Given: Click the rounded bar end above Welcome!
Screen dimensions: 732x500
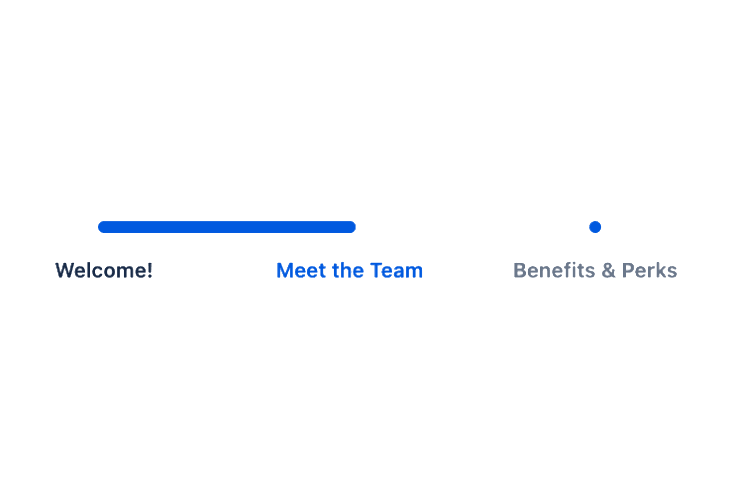Looking at the screenshot, I should (x=104, y=227).
